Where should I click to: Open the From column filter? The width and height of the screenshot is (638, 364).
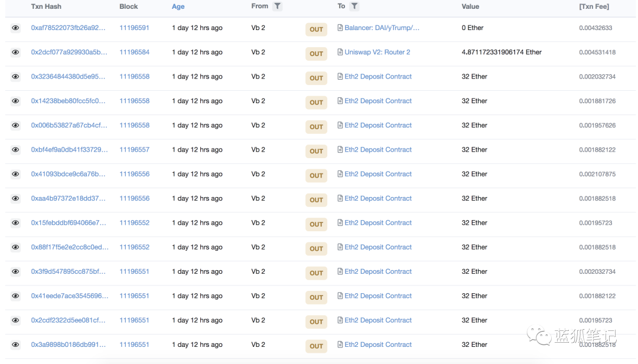[x=277, y=6]
